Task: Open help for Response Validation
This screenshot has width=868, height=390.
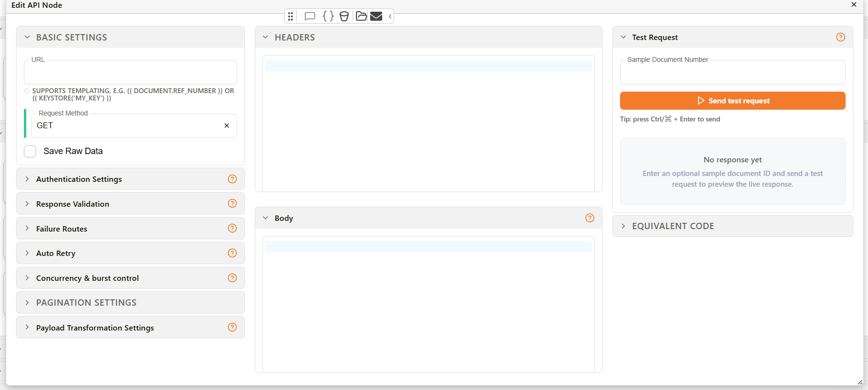Action: (232, 203)
